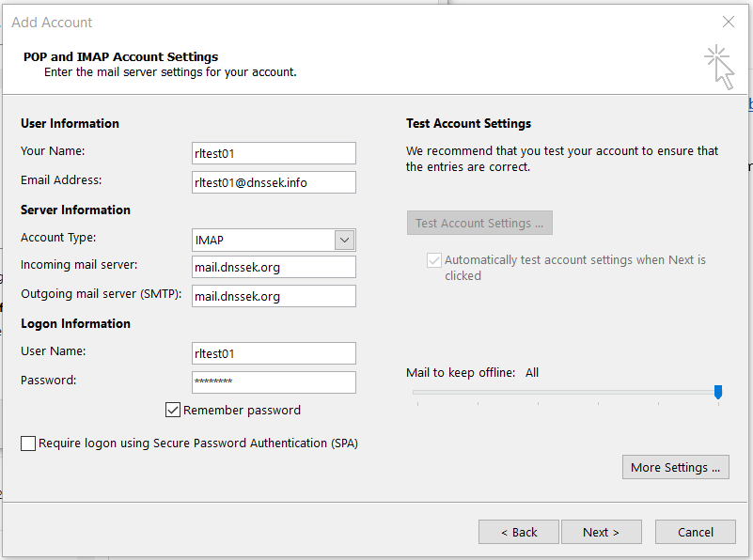The width and height of the screenshot is (753, 560).
Task: Click the Email Address input field
Action: 274,182
